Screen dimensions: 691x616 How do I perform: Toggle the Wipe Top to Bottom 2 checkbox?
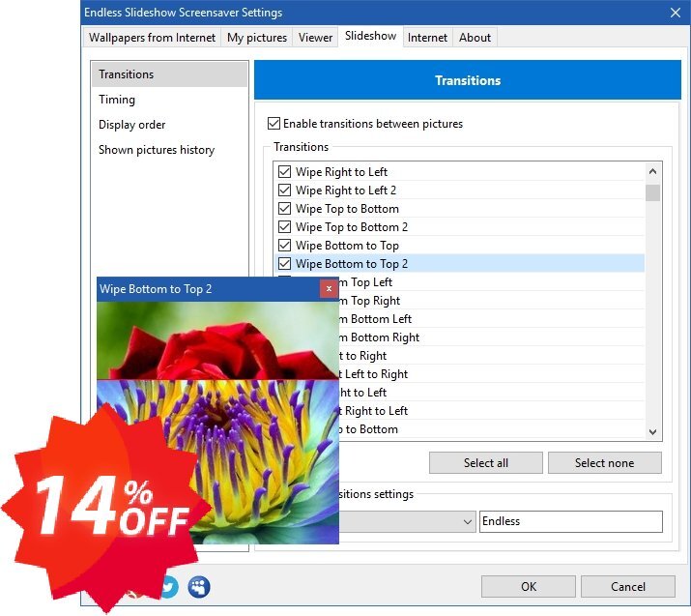point(285,226)
